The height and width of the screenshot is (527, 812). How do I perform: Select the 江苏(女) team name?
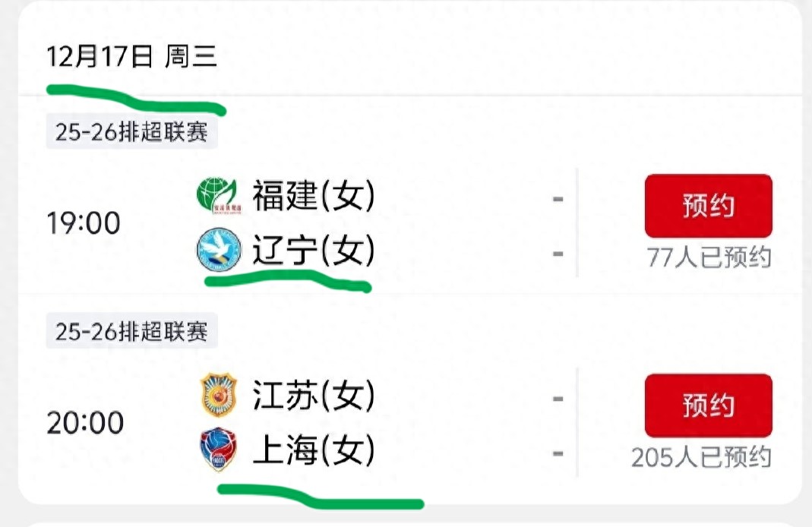pyautogui.click(x=314, y=396)
